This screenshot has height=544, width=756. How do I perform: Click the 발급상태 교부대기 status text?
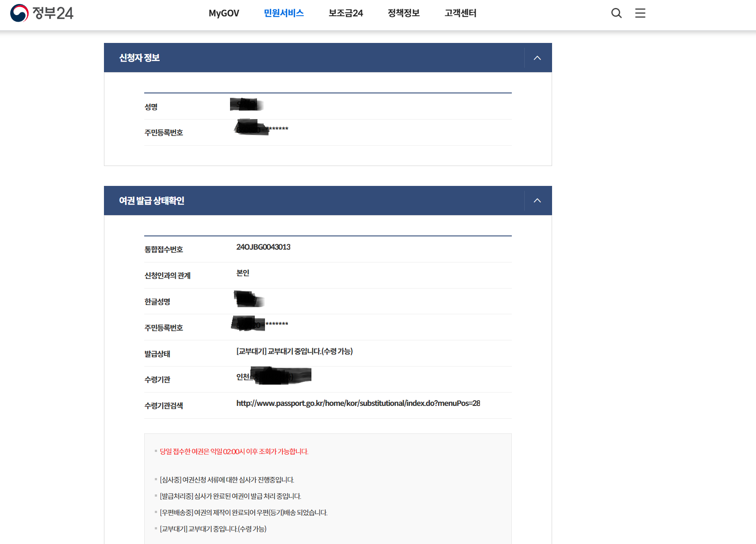(294, 351)
